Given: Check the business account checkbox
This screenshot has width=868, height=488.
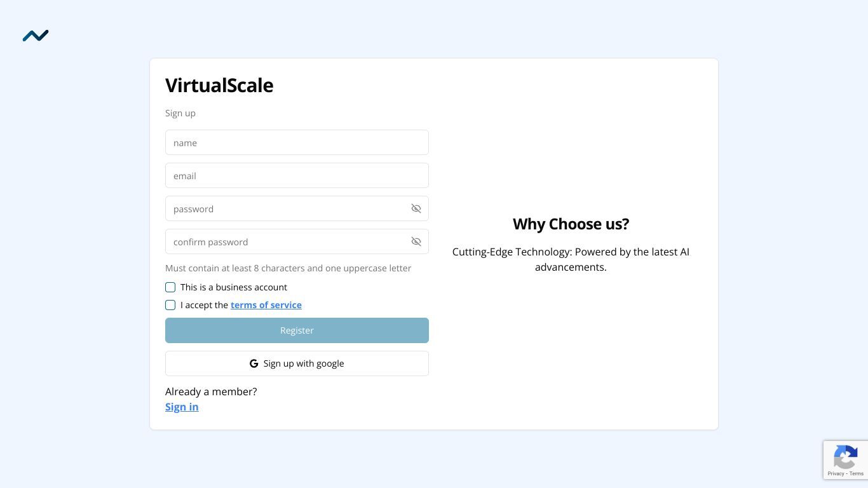Looking at the screenshot, I should (x=170, y=287).
